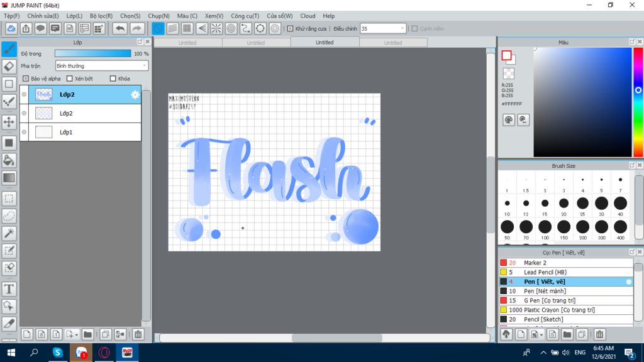Delete layer using trash icon in layer panel
Image resolution: width=644 pixels, height=362 pixels.
138,334
